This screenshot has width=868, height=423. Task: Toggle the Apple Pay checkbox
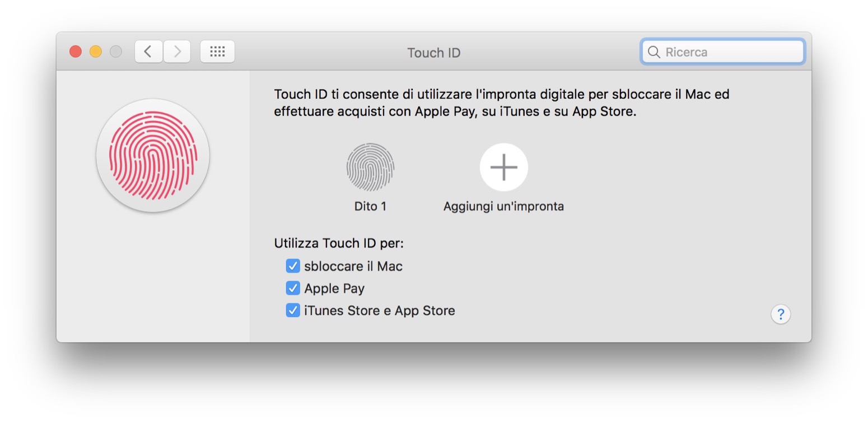click(x=293, y=289)
